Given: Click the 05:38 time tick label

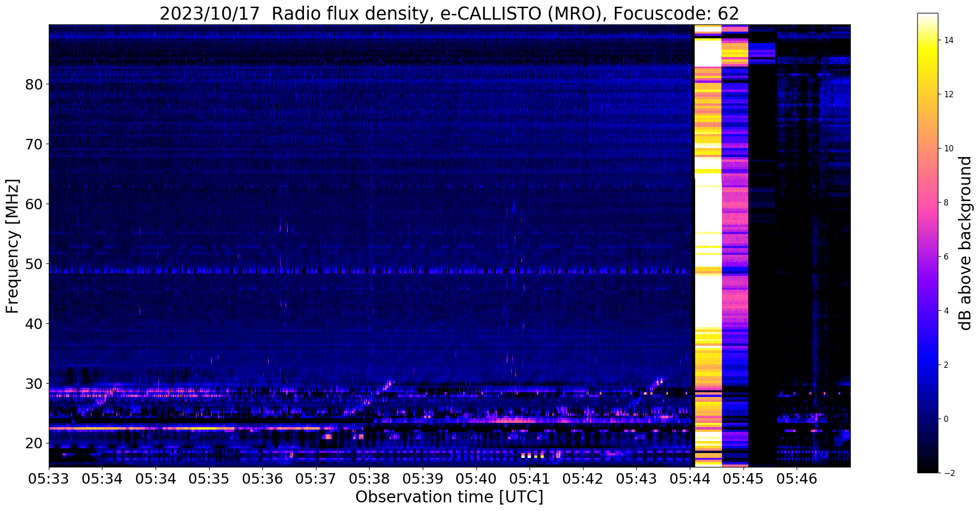Looking at the screenshot, I should 369,478.
